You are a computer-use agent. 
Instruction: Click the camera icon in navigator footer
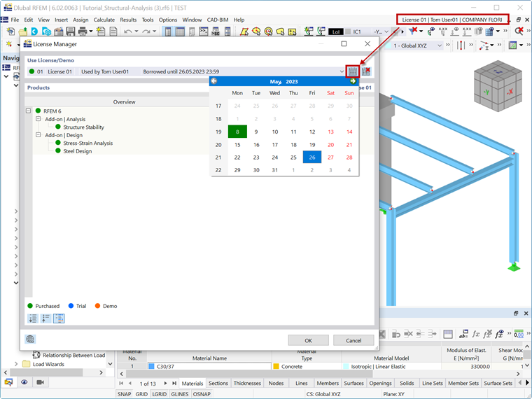coord(41,382)
